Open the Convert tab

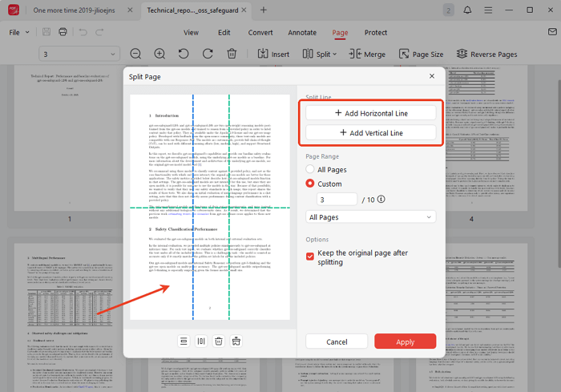click(x=260, y=33)
